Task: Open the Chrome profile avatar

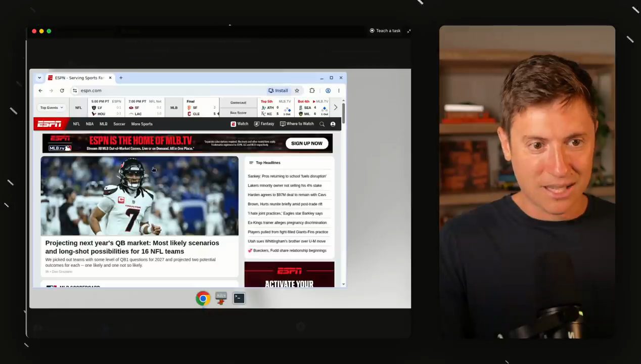Action: point(328,90)
